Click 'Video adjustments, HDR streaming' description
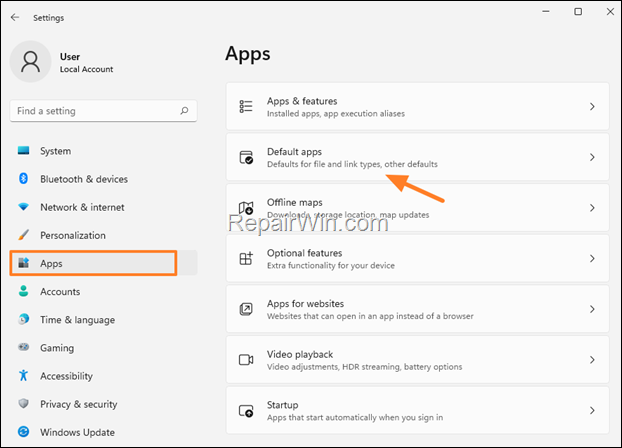This screenshot has width=622, height=448. pos(365,367)
